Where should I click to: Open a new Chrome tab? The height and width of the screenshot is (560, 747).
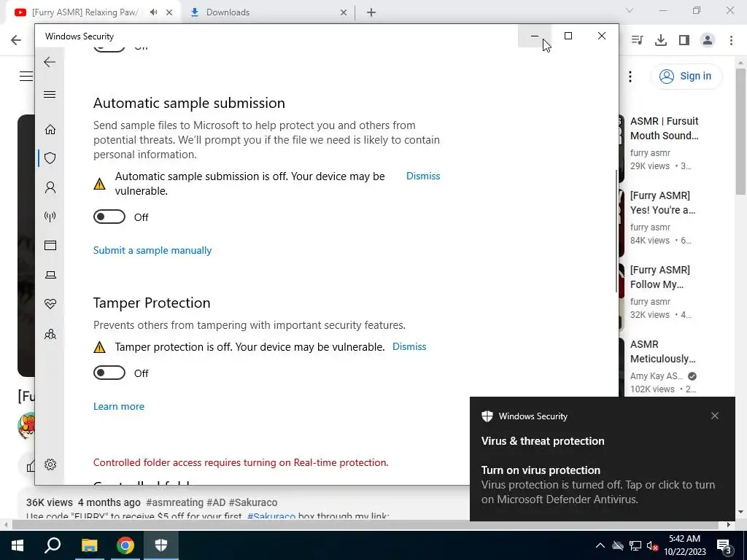pos(371,13)
